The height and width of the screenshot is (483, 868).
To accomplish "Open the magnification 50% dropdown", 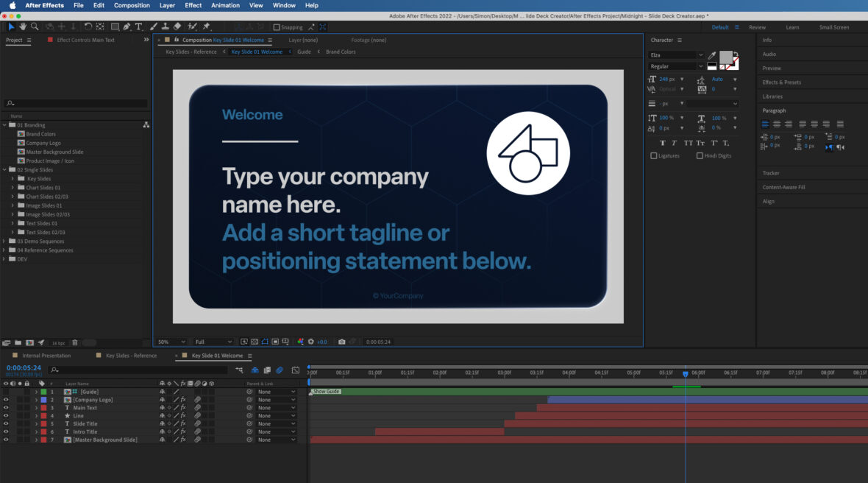I will click(171, 342).
